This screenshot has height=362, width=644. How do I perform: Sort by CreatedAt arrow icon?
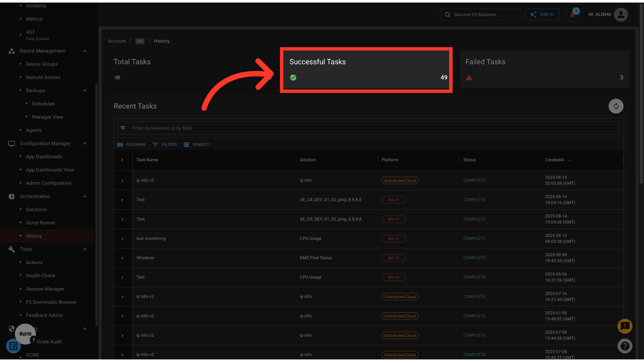coord(570,160)
